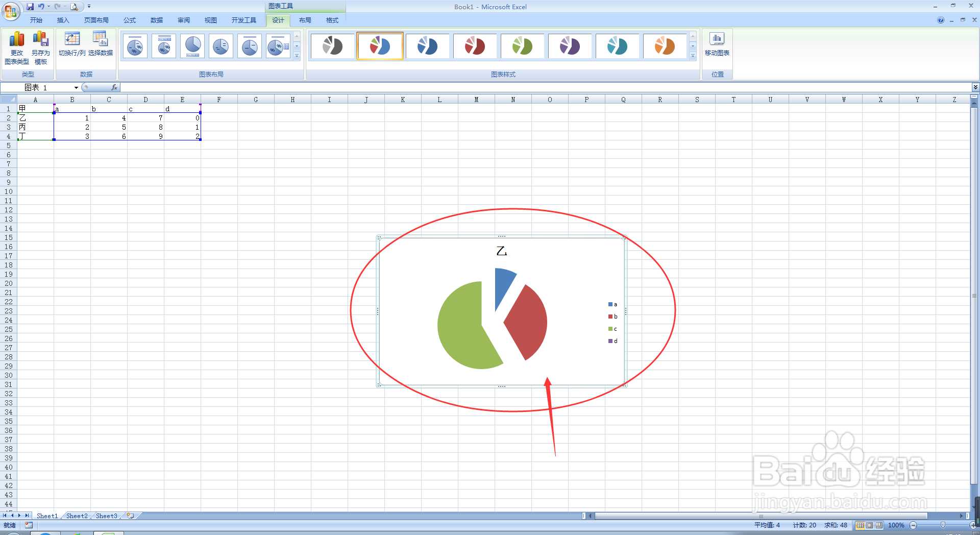Click the Move Chart icon
This screenshot has height=535, width=980.
pos(717,44)
